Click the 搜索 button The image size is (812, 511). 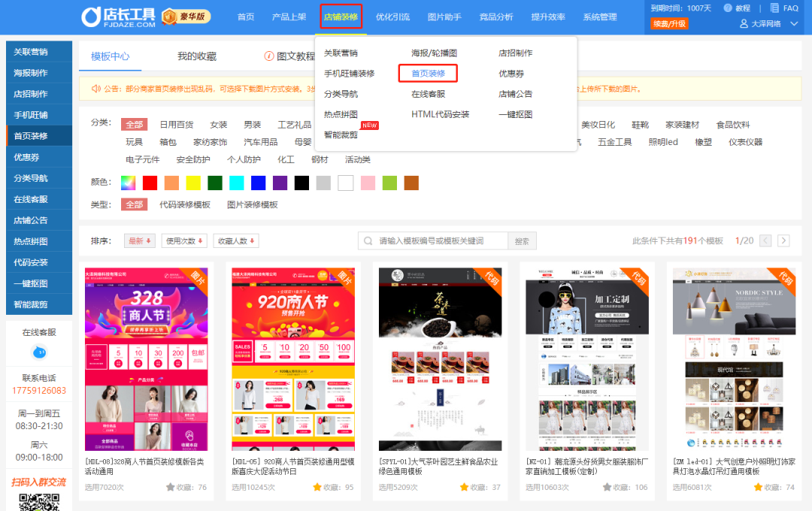522,240
